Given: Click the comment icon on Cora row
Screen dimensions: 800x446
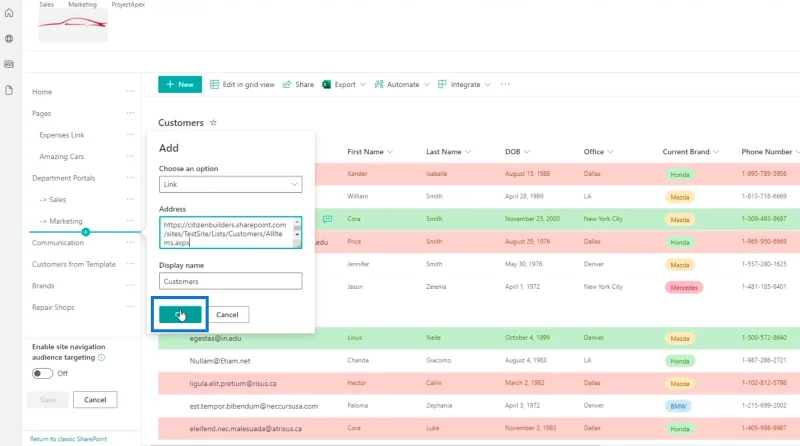Looking at the screenshot, I should pos(328,219).
